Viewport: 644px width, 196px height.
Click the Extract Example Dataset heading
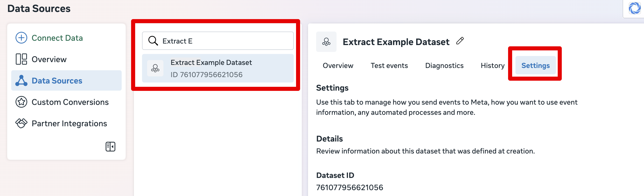(396, 42)
